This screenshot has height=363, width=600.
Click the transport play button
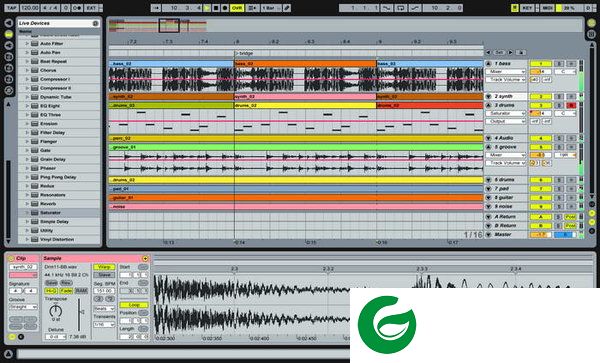click(207, 8)
